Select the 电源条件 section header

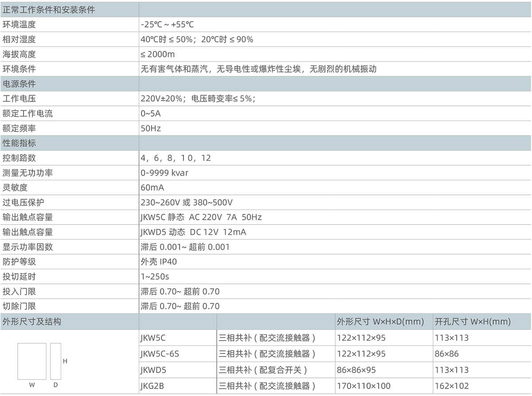click(20, 84)
